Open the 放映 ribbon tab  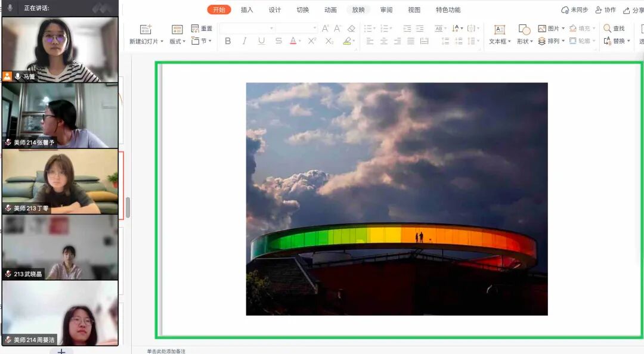358,10
